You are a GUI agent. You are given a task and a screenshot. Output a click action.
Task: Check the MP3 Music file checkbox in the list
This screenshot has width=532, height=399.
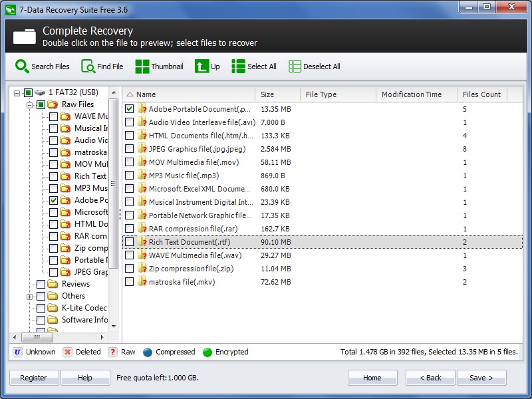pyautogui.click(x=129, y=176)
